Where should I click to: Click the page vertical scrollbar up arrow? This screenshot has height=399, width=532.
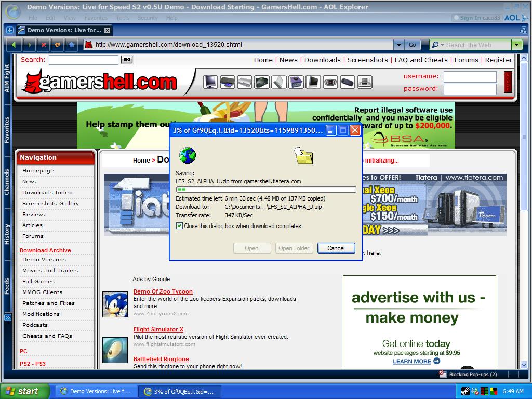pos(524,58)
